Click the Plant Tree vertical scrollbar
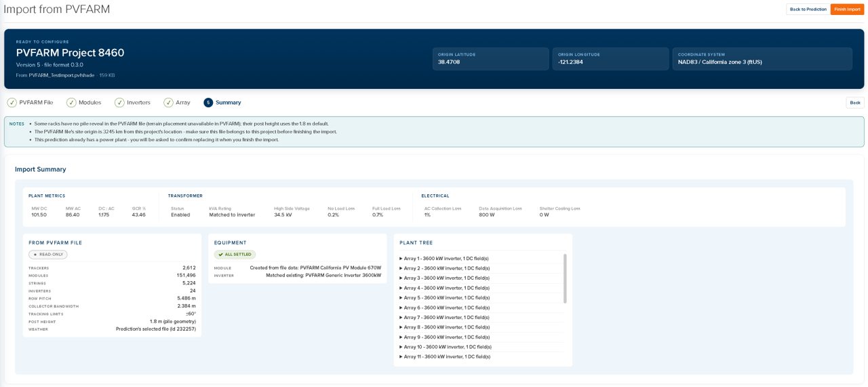 point(565,278)
